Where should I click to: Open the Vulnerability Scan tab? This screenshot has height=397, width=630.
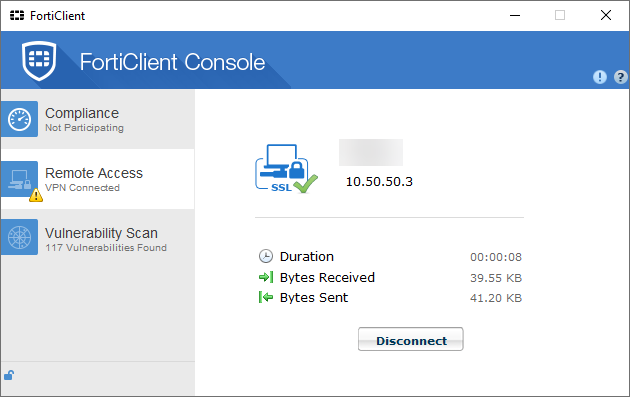(x=98, y=237)
